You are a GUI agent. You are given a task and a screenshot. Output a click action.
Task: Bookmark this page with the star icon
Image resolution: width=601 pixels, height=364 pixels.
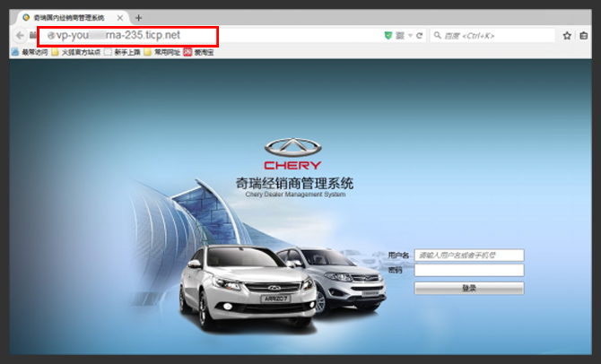(567, 36)
